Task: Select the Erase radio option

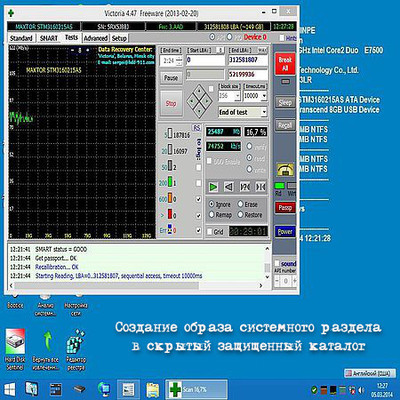Action: pyautogui.click(x=247, y=204)
